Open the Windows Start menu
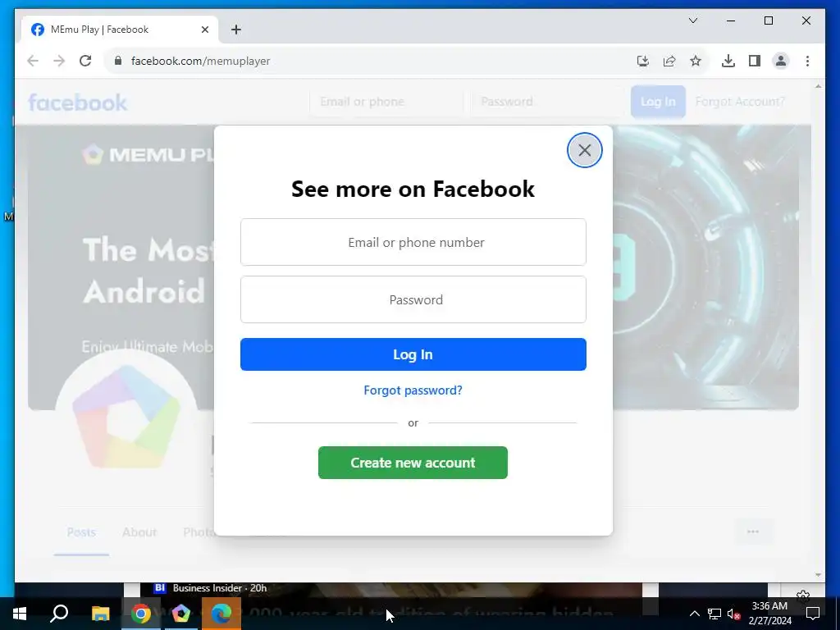Image resolution: width=840 pixels, height=630 pixels. pyautogui.click(x=20, y=614)
